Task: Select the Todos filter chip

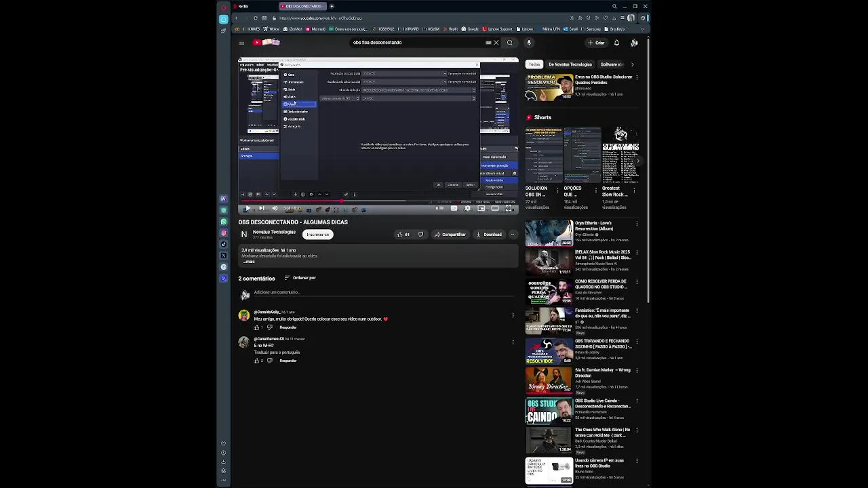Action: point(534,64)
